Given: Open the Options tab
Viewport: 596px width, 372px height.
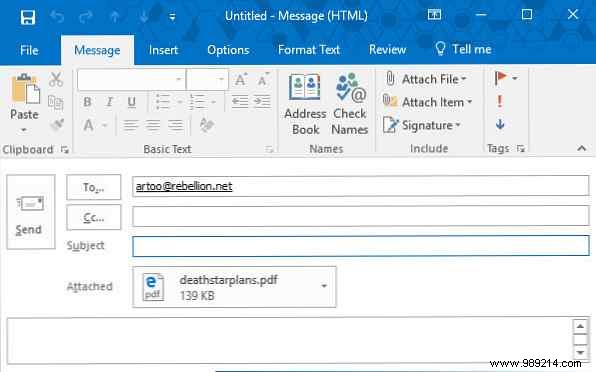Looking at the screenshot, I should click(228, 50).
